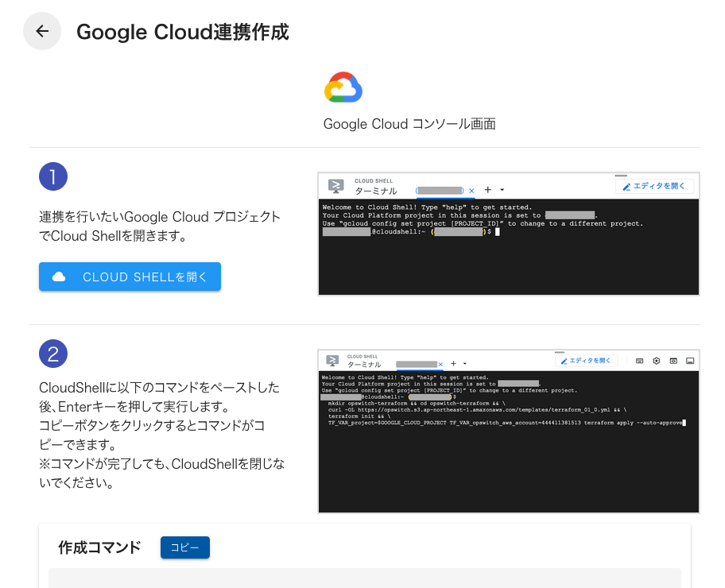This screenshot has width=725, height=588.
Task: Click the pencil icon on エディタを開く
Action: click(627, 185)
